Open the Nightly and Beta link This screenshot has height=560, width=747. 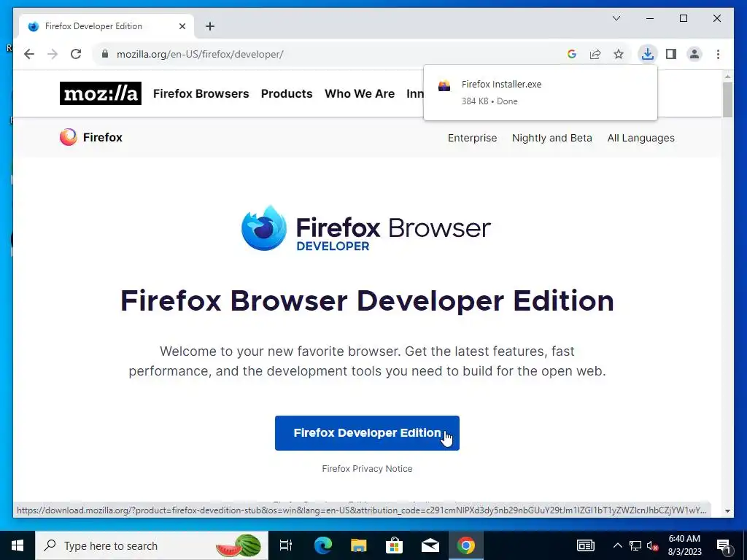tap(551, 138)
